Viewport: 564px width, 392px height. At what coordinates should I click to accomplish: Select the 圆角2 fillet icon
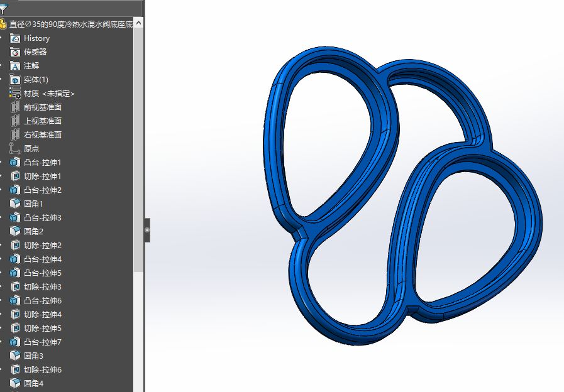[14, 231]
